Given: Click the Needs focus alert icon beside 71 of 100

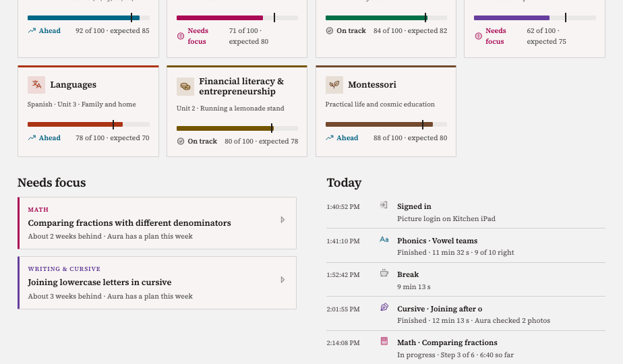Looking at the screenshot, I should point(181,36).
